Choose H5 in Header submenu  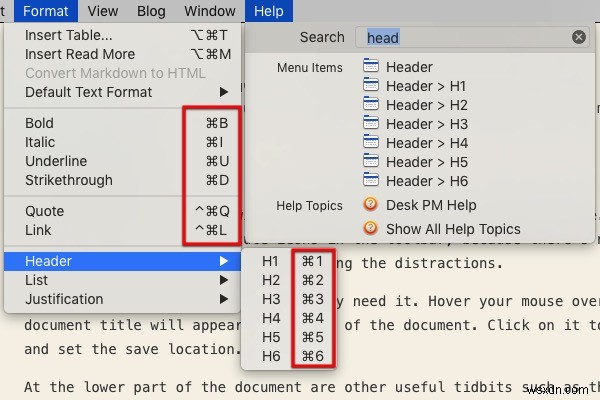289,337
